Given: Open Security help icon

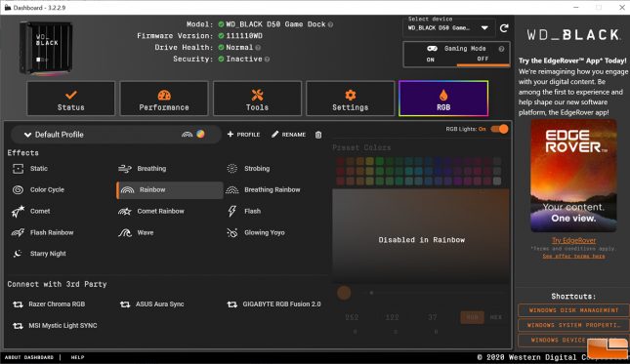Looking at the screenshot, I should [x=268, y=59].
